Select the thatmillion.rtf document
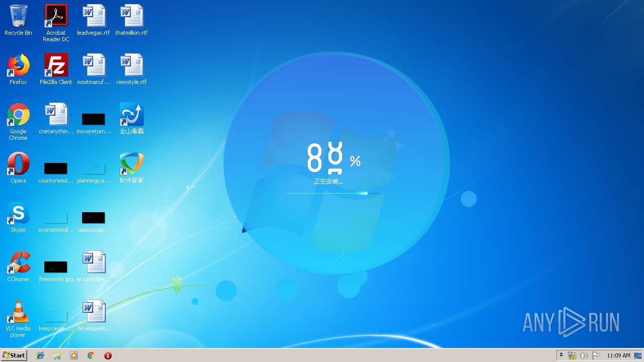This screenshot has width=644, height=362. coord(131,21)
